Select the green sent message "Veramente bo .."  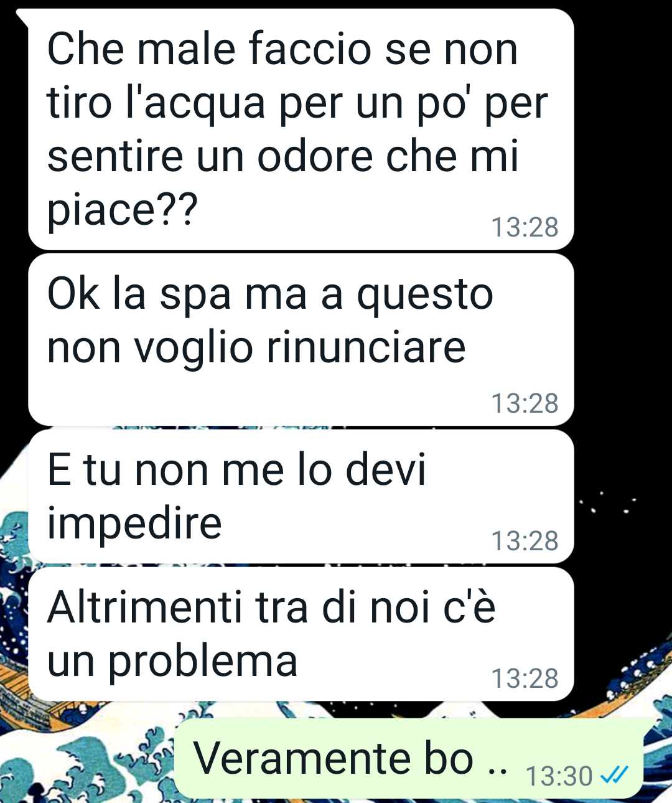pyautogui.click(x=409, y=758)
